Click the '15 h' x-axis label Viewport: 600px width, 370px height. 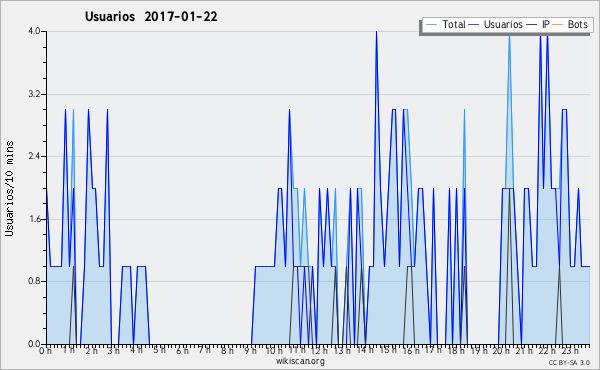coord(388,350)
